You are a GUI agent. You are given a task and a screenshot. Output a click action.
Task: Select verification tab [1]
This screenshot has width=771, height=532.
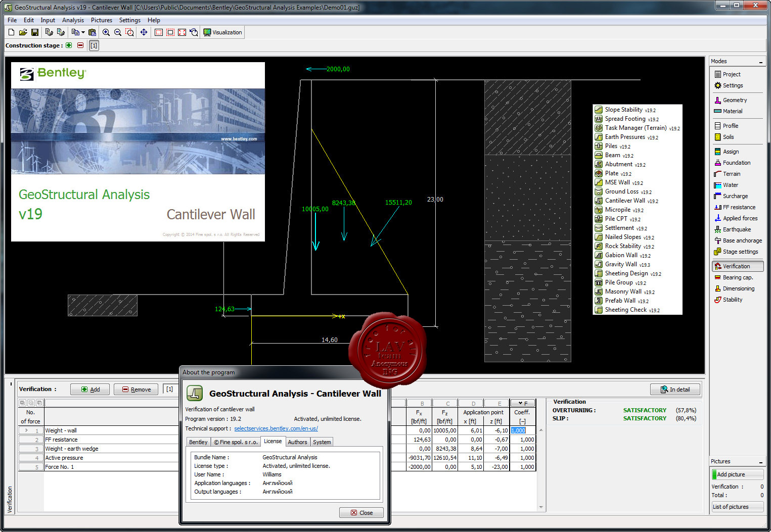click(x=170, y=390)
